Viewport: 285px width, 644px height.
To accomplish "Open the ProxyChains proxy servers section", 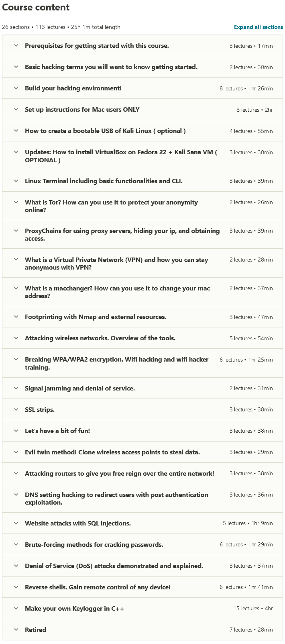I will 122,235.
